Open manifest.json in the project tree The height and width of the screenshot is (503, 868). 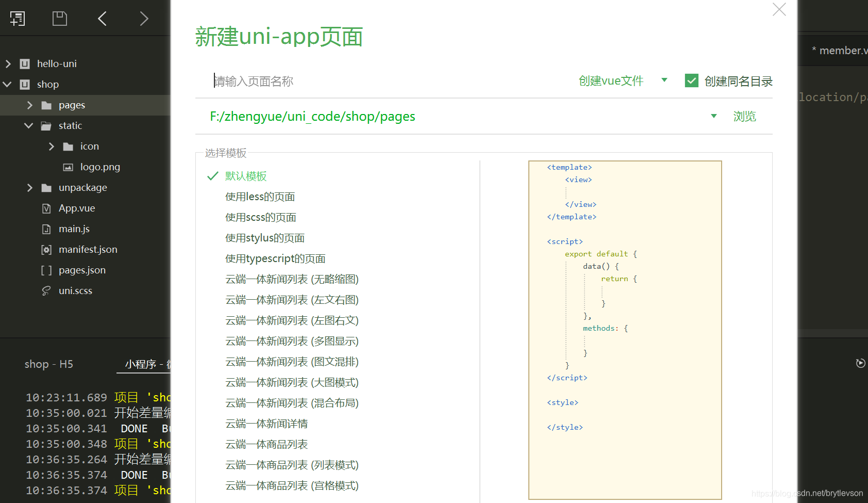click(x=88, y=250)
